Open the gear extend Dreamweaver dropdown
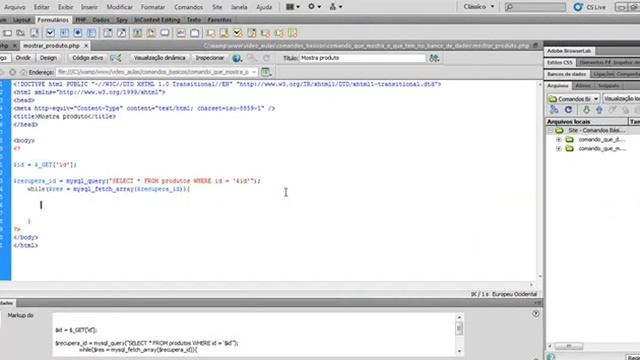 (314, 7)
